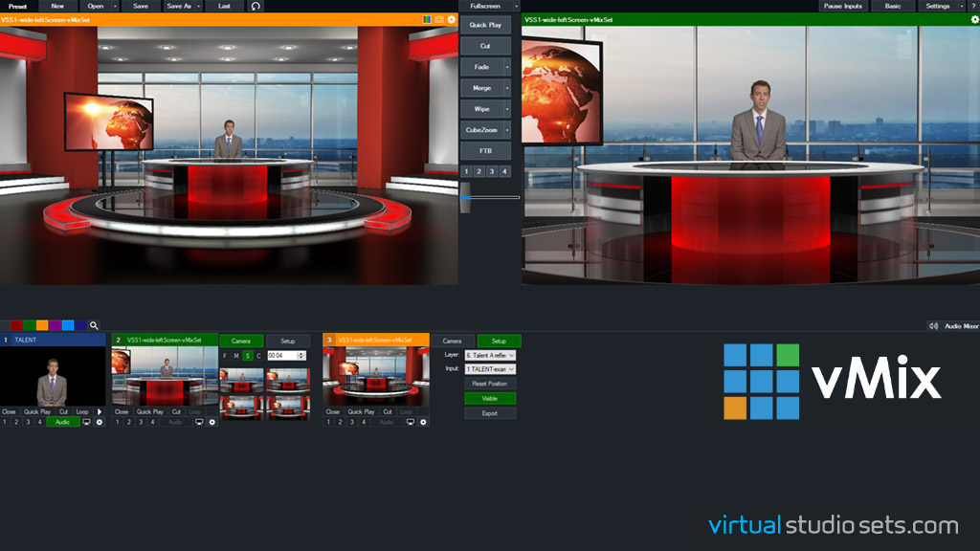Toggle overlay 1 on TALENT input
This screenshot has width=980, height=551.
(5, 422)
